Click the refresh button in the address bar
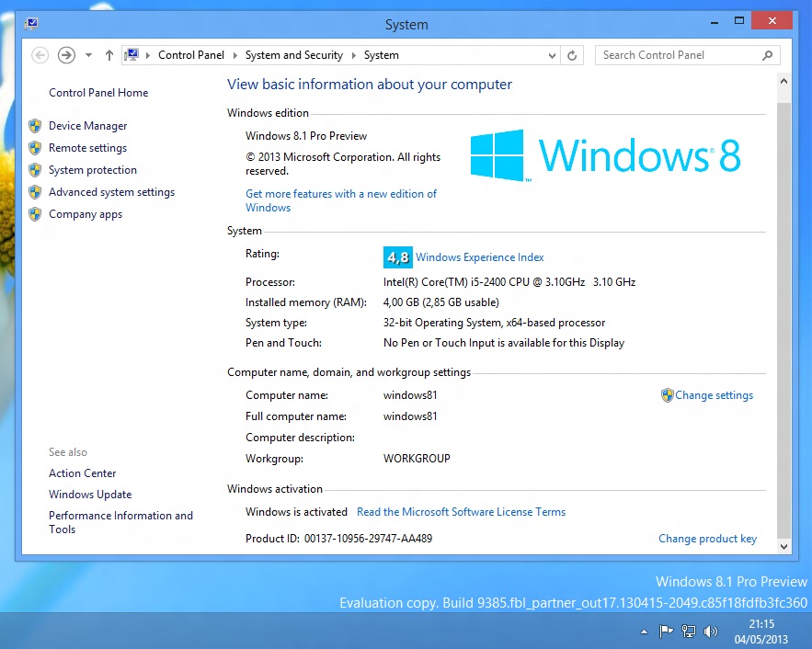 click(x=572, y=55)
